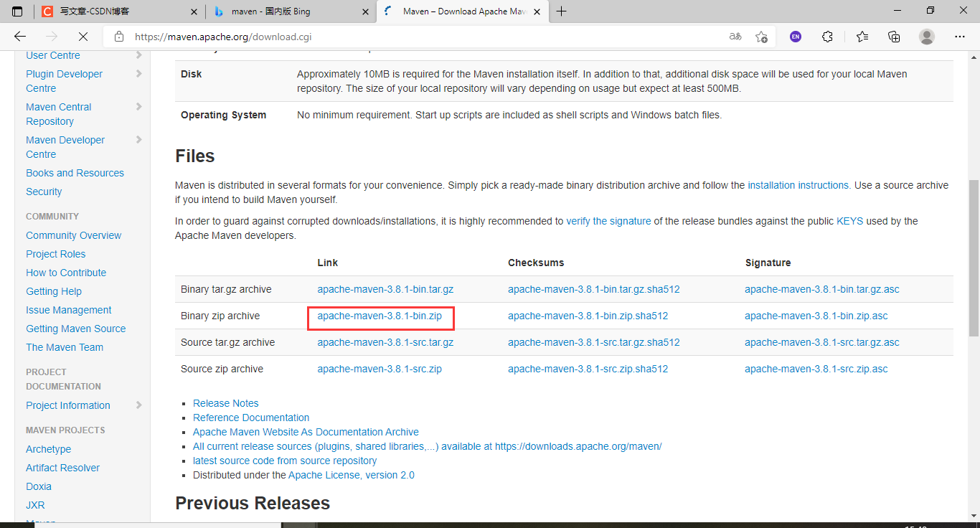The width and height of the screenshot is (980, 528).
Task: Open Getting Maven Source link
Action: [x=76, y=329]
